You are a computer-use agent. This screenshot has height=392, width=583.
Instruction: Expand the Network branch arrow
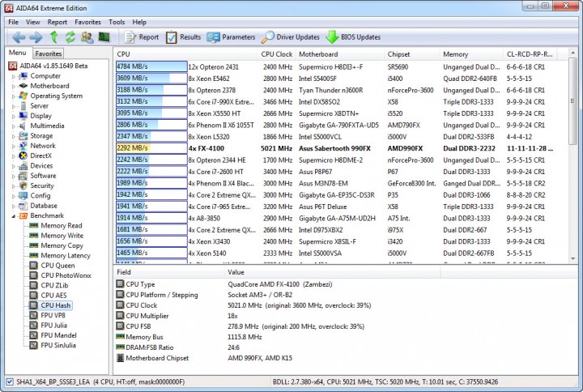click(x=14, y=146)
